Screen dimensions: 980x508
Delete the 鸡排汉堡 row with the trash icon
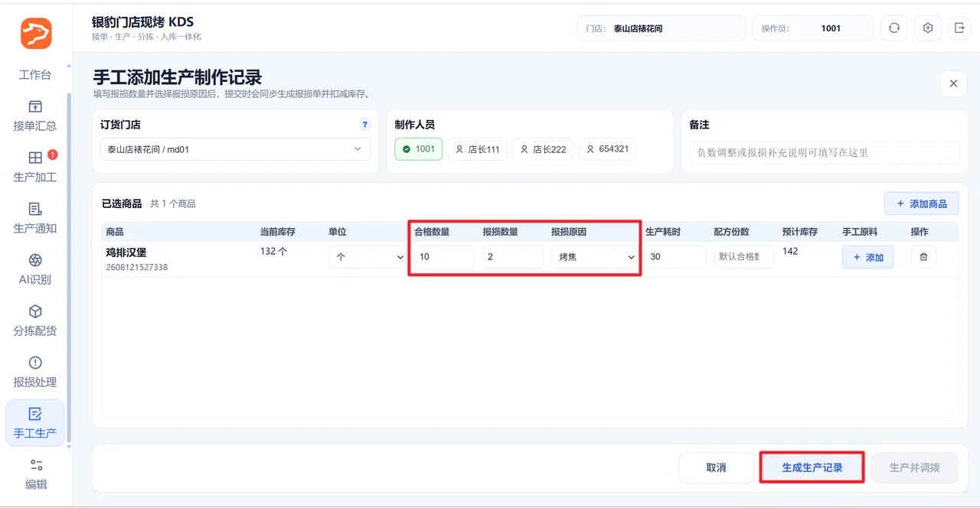[x=923, y=257]
